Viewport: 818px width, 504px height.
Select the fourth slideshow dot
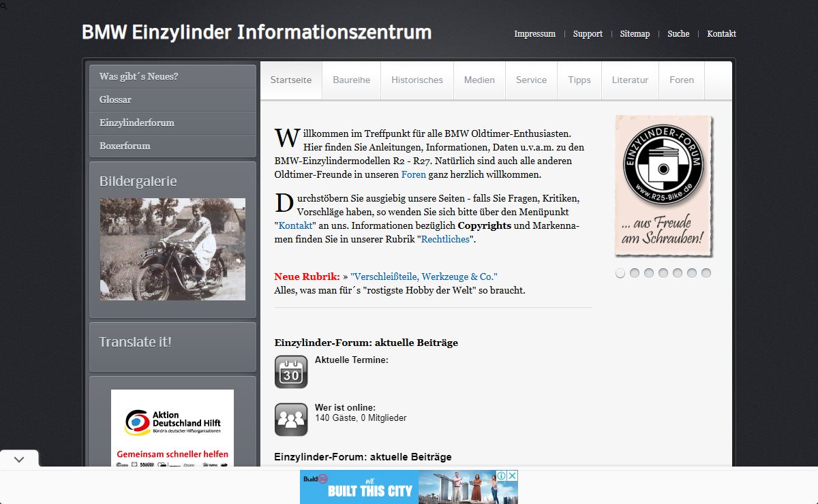click(663, 273)
